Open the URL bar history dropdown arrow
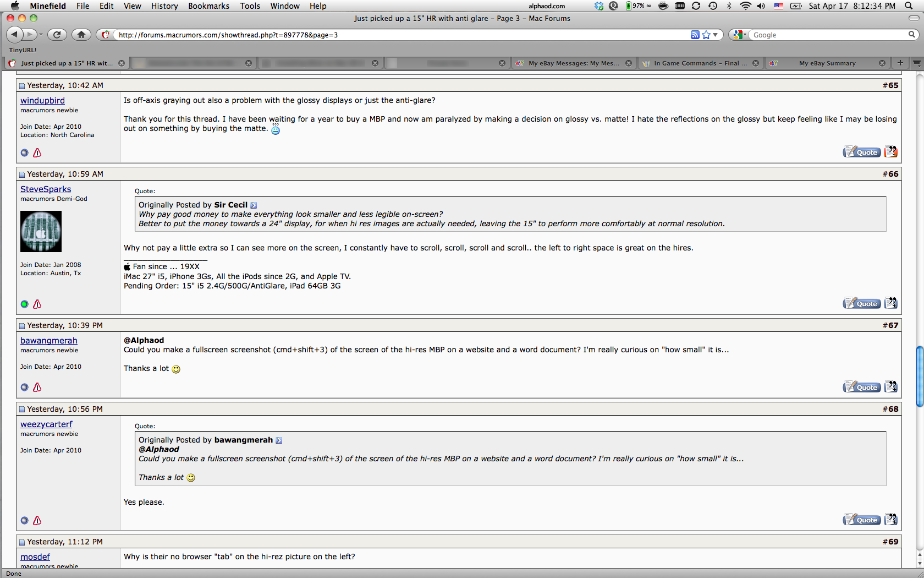Screen dimensions: 924x578 click(x=715, y=35)
